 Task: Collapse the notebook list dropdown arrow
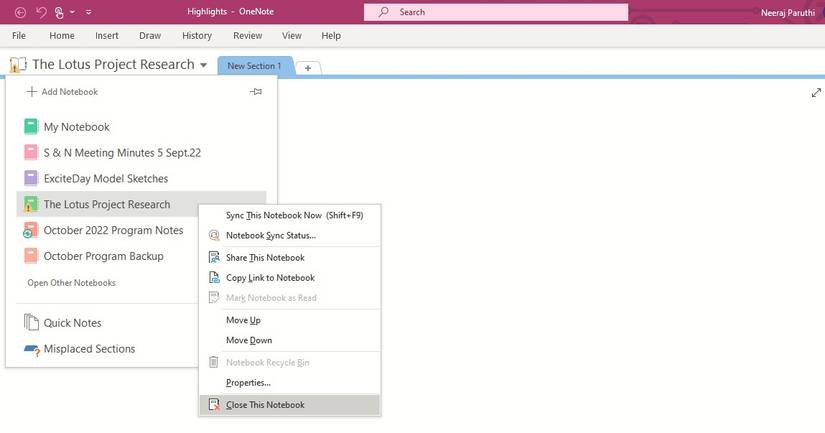[204, 65]
